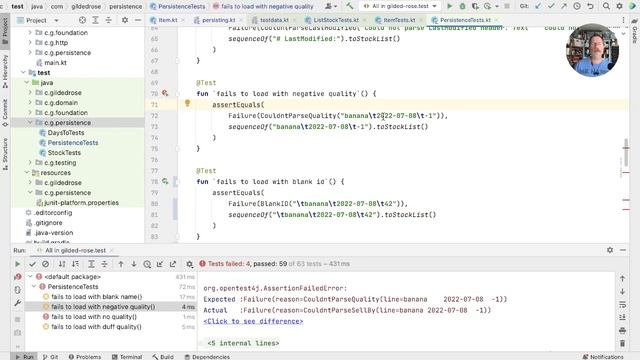Open Git history clock icon
This screenshot has width=640, height=360.
point(577,6)
